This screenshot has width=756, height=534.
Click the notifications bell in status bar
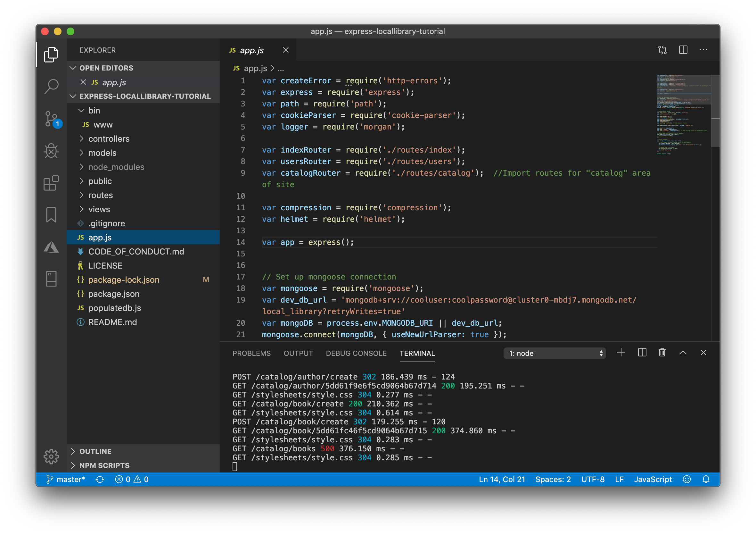pyautogui.click(x=706, y=479)
